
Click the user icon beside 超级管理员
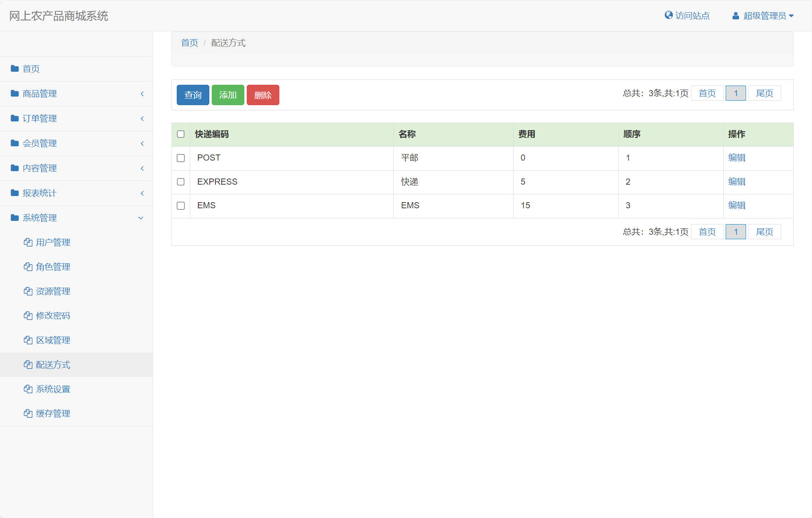point(735,16)
